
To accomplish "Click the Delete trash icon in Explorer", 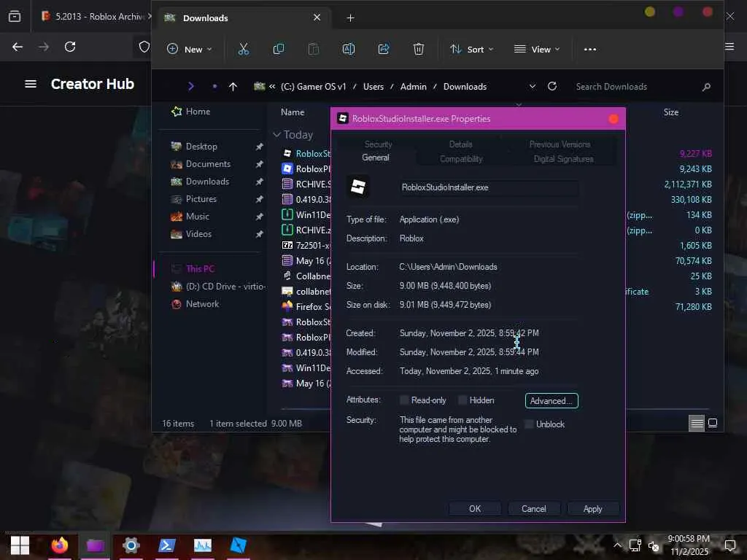I will pyautogui.click(x=419, y=49).
